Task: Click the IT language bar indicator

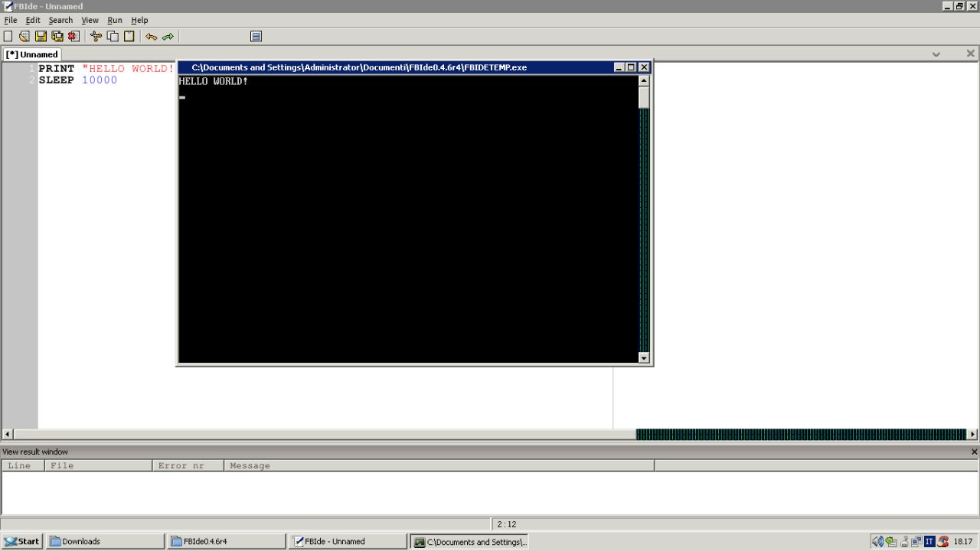Action: pos(929,541)
